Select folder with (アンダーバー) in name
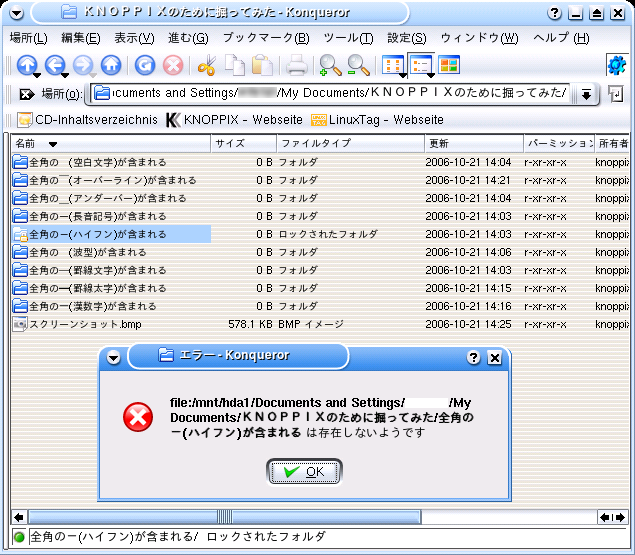The width and height of the screenshot is (635, 555). click(x=100, y=199)
